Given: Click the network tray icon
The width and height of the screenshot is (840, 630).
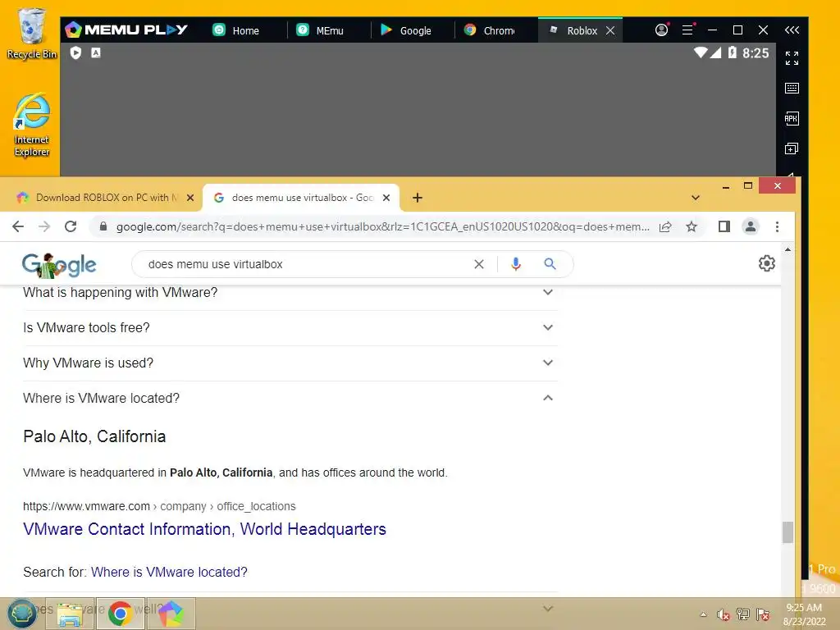Looking at the screenshot, I should pyautogui.click(x=743, y=614).
